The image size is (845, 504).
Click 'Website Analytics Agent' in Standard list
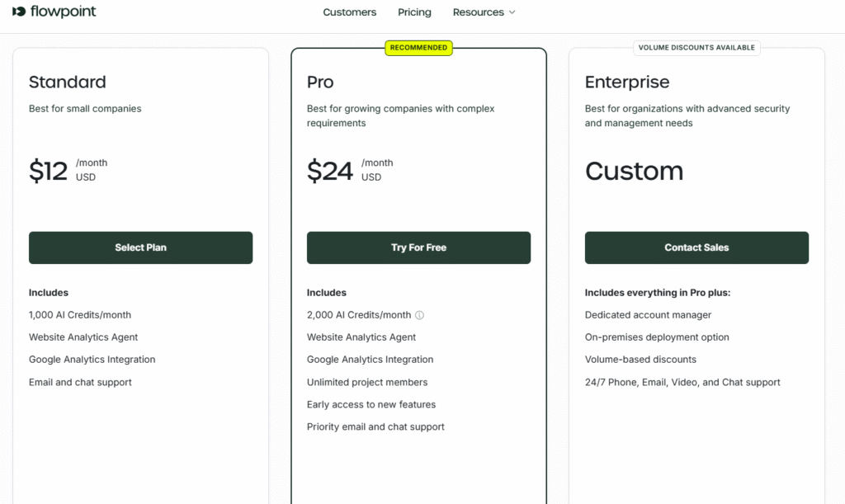pos(83,337)
